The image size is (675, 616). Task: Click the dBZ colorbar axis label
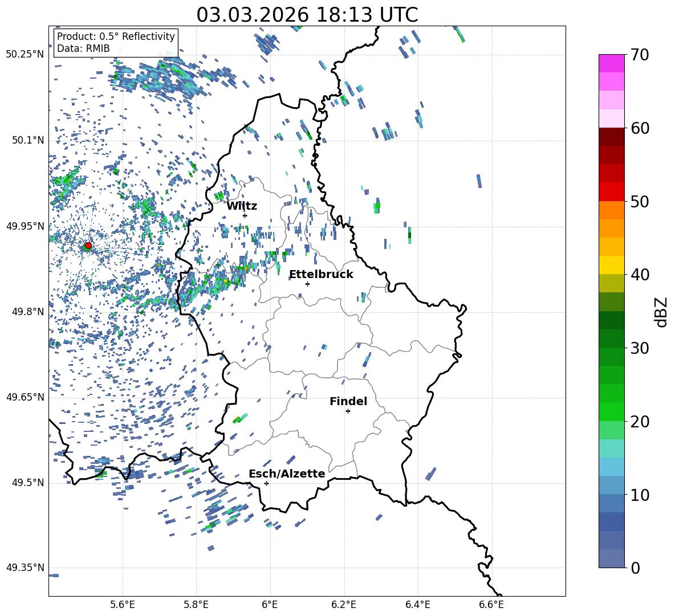pos(661,312)
